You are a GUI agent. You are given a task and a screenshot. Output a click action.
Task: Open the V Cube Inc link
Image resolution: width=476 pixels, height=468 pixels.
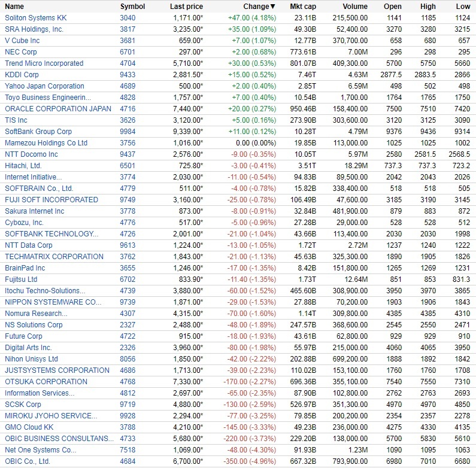(x=22, y=41)
